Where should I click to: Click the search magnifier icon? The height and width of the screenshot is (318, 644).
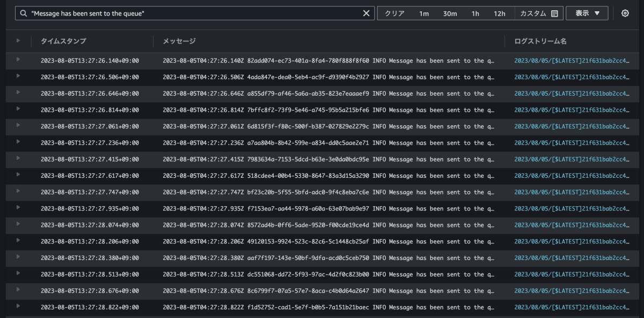24,13
